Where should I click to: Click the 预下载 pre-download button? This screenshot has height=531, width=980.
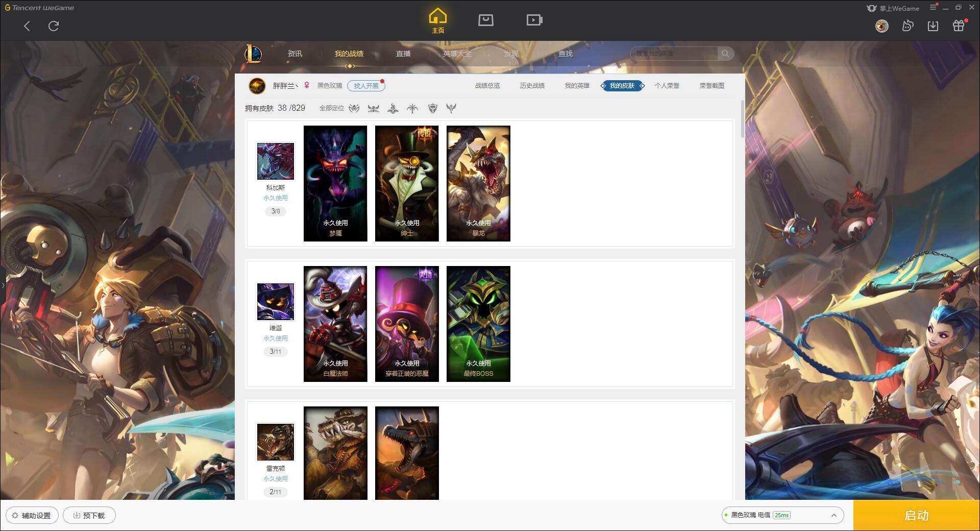coord(89,515)
